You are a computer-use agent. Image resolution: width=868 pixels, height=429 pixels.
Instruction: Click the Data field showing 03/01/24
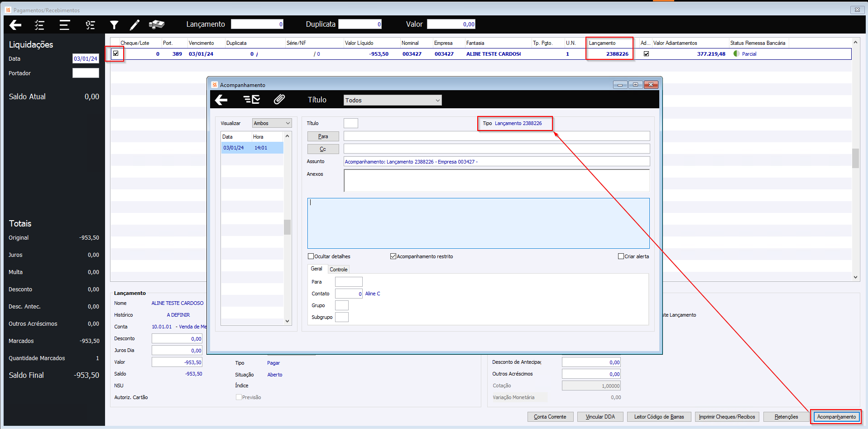coord(86,59)
